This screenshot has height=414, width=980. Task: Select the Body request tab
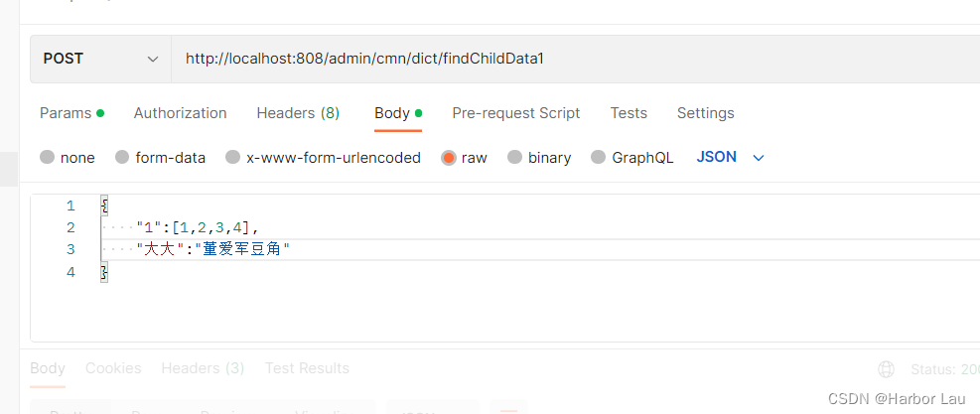coord(392,113)
